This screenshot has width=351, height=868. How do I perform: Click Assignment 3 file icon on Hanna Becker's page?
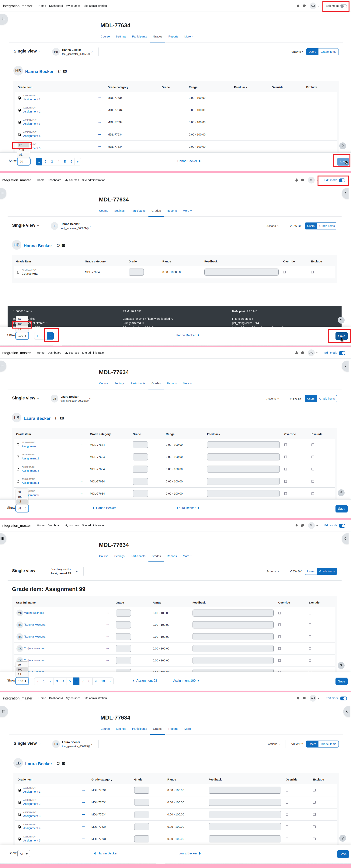coord(19,122)
